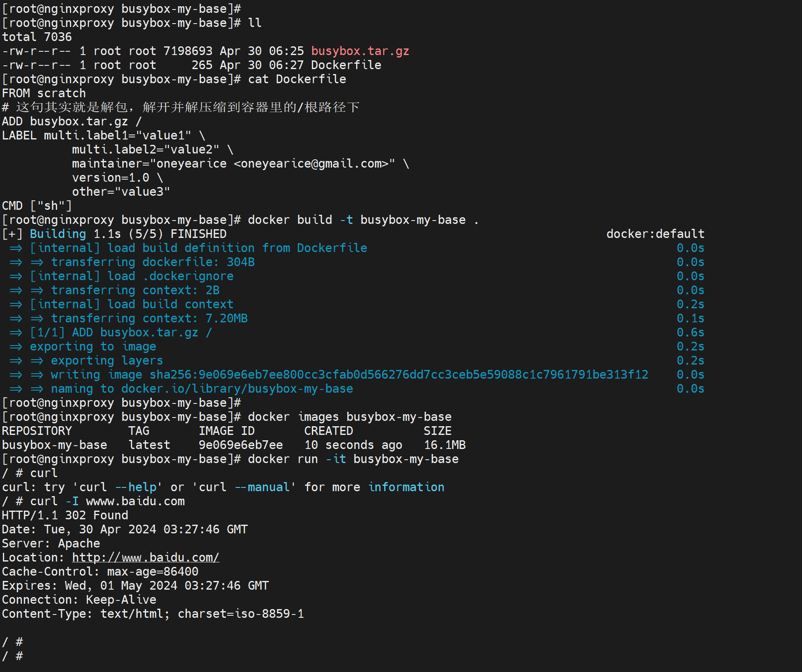Click the Dockerfile name in the ll listing
This screenshot has height=672, width=802.
(x=346, y=65)
